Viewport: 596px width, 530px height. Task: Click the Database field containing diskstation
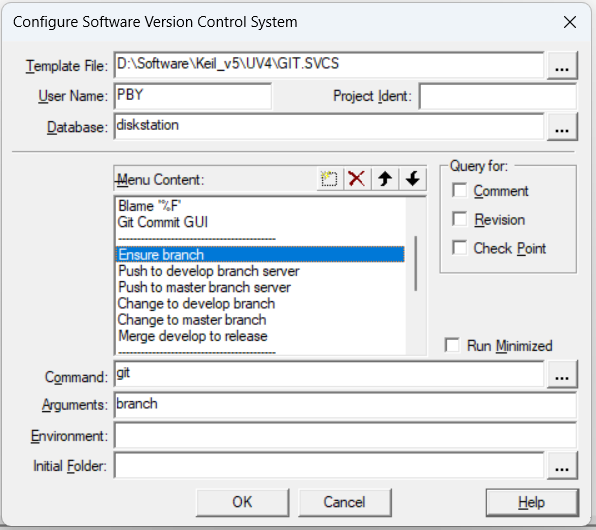pos(329,126)
